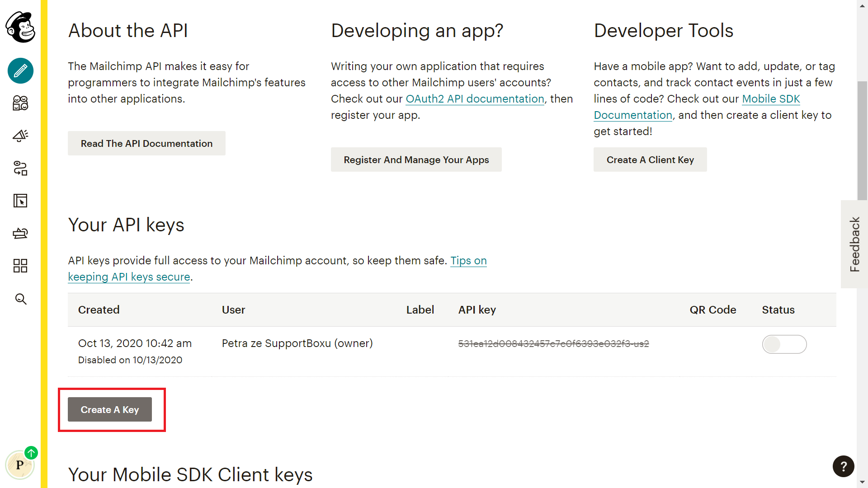Open the Content Studio sidebar icon
Image resolution: width=868 pixels, height=488 pixels.
point(20,233)
